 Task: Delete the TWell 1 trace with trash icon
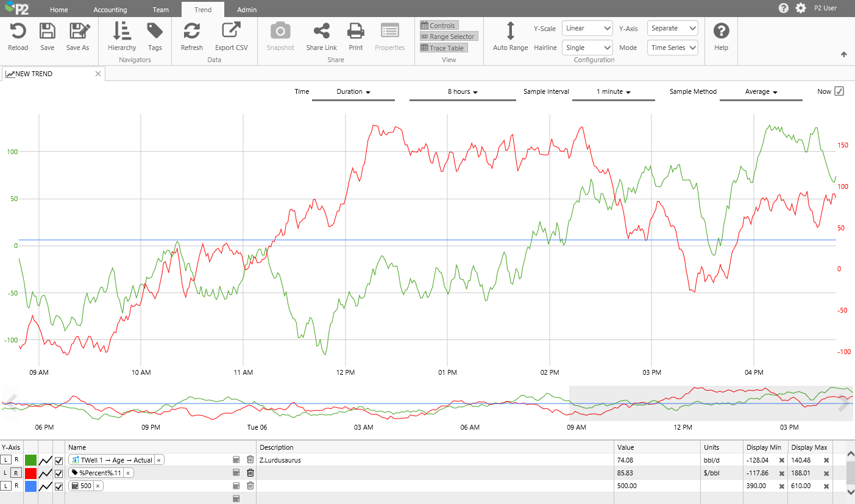pyautogui.click(x=250, y=460)
